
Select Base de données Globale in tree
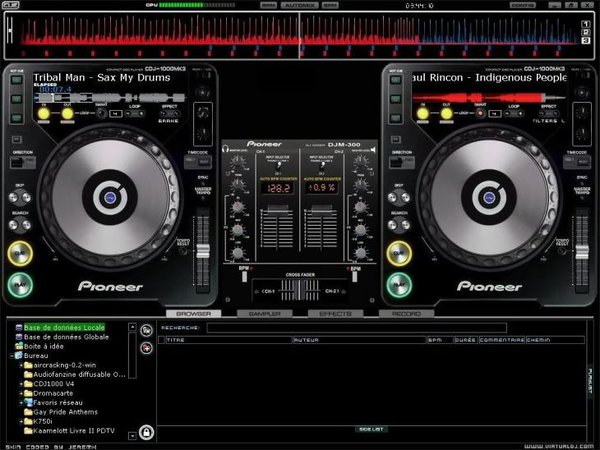[66, 337]
